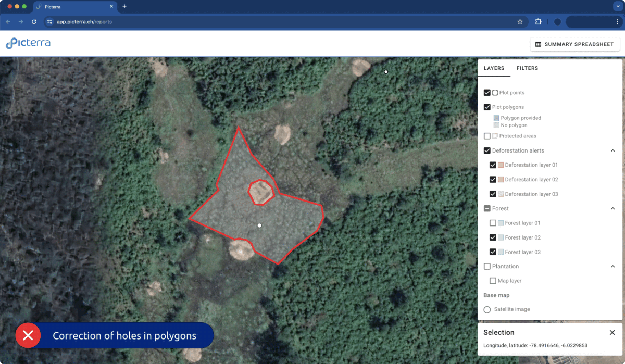The height and width of the screenshot is (364, 625).
Task: Click the Protected areas legend swatch
Action: 495,136
